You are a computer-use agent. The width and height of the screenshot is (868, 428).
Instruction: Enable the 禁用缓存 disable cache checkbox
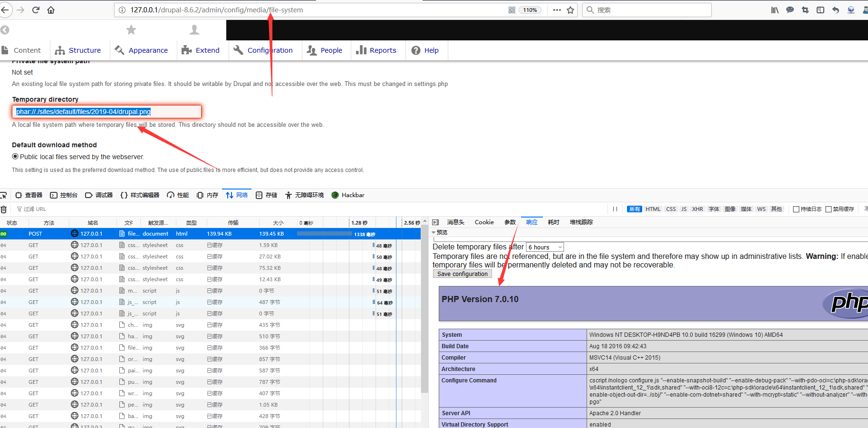(x=829, y=209)
